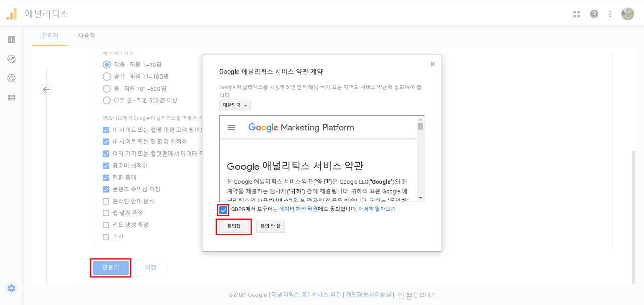Click the account profile avatar
This screenshot has height=305, width=644.
point(628,14)
